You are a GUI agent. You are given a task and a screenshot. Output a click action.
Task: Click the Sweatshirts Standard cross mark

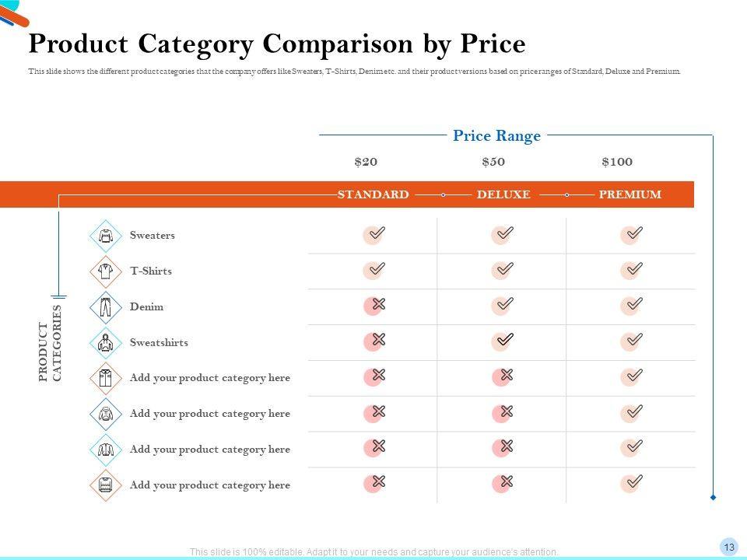point(374,341)
